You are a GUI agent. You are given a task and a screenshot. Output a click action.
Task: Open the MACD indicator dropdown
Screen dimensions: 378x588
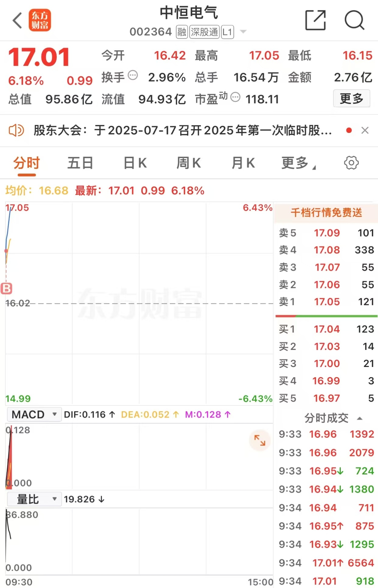(34, 414)
